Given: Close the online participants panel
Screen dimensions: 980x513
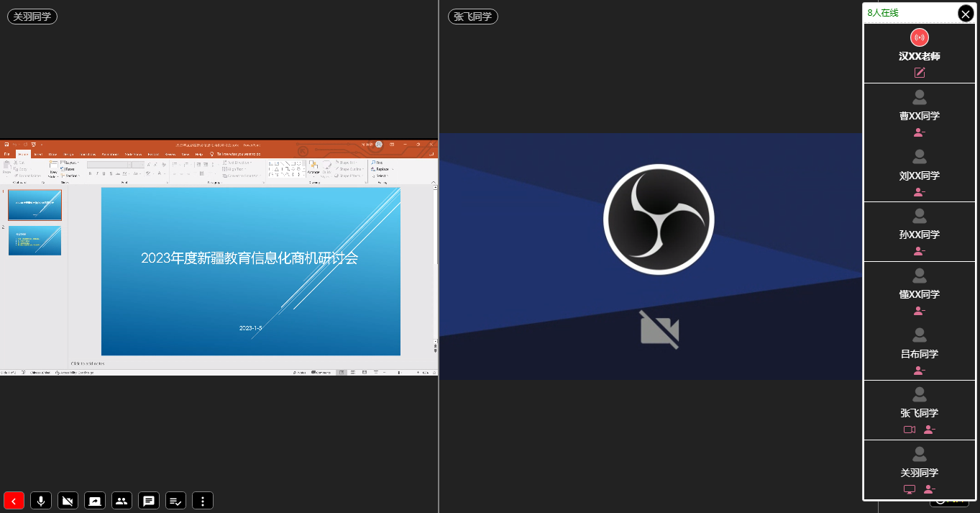Looking at the screenshot, I should pos(965,13).
